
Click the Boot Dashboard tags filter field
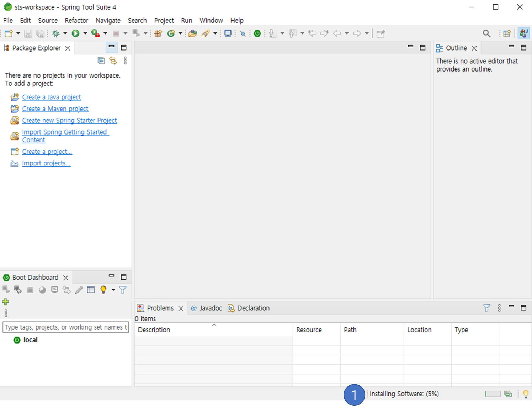(66, 327)
